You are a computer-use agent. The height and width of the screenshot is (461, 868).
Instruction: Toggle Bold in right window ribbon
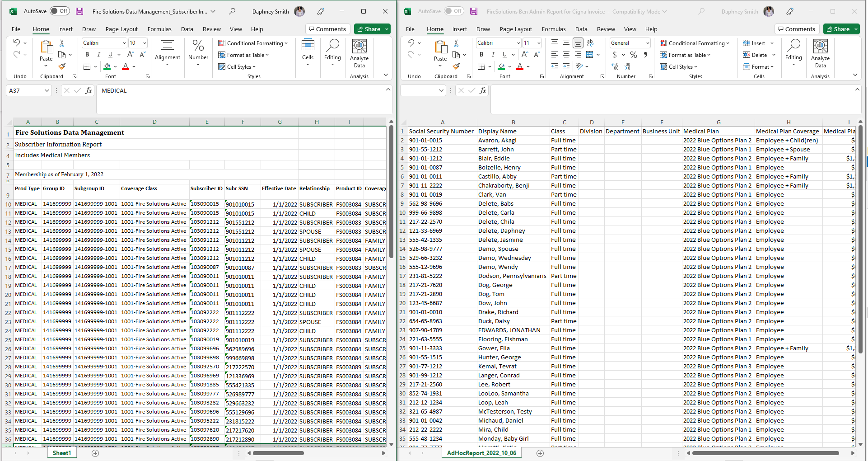[x=481, y=55]
